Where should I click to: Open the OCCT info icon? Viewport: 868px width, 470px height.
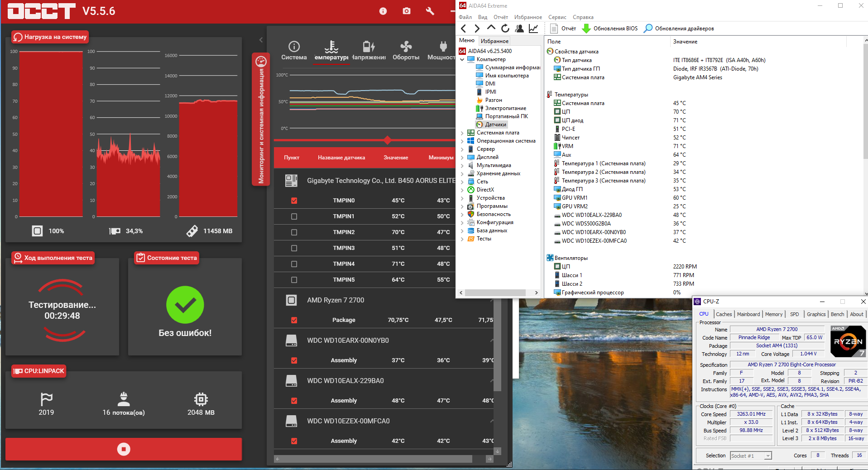(383, 11)
